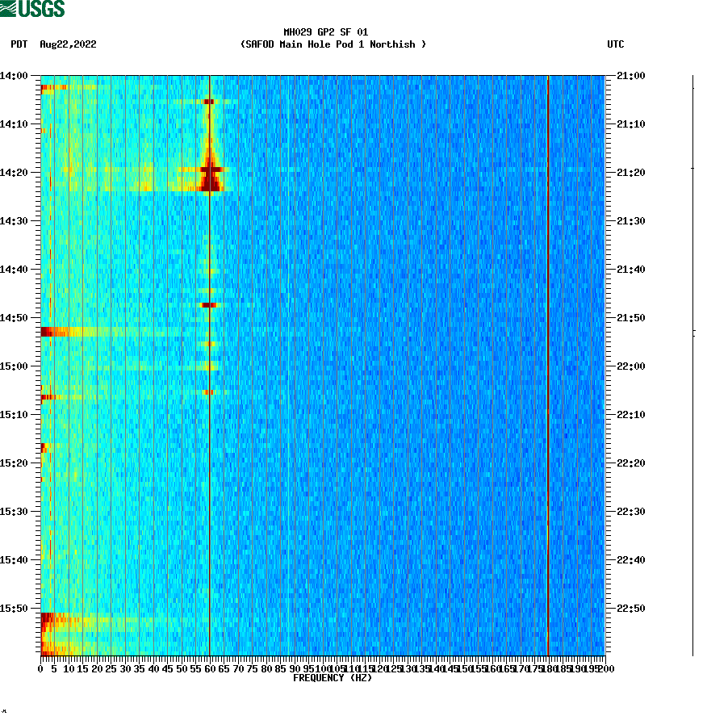Click the UTC timezone label
The height and width of the screenshot is (720, 728).
coord(617,44)
